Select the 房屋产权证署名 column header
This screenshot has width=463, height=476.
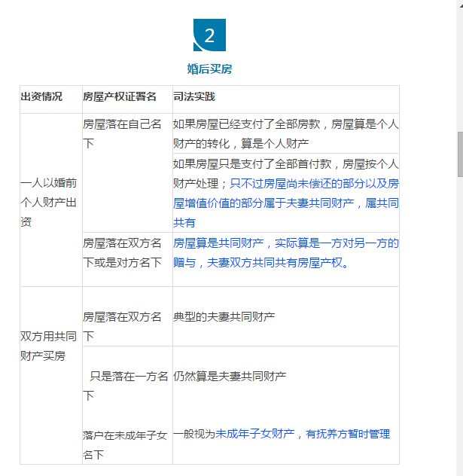tap(120, 97)
